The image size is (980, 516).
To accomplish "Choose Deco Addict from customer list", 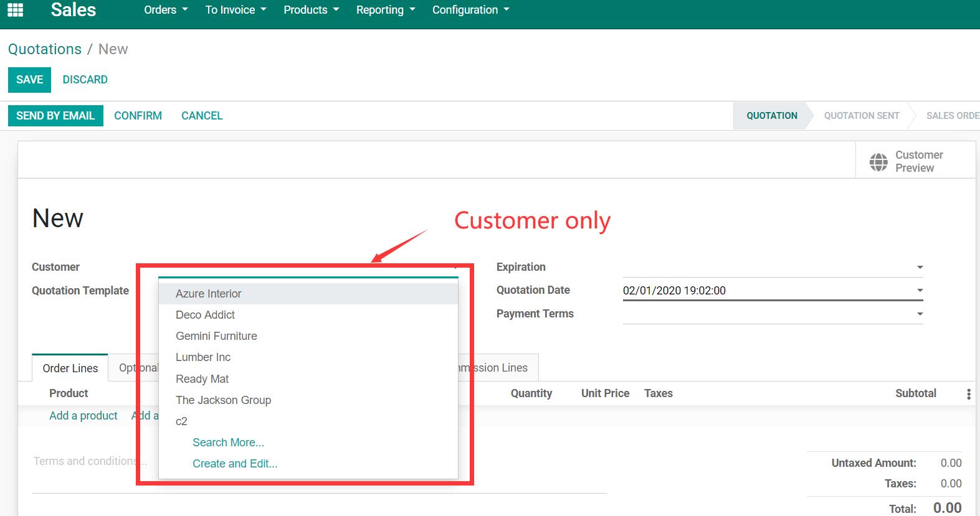I will 308,315.
